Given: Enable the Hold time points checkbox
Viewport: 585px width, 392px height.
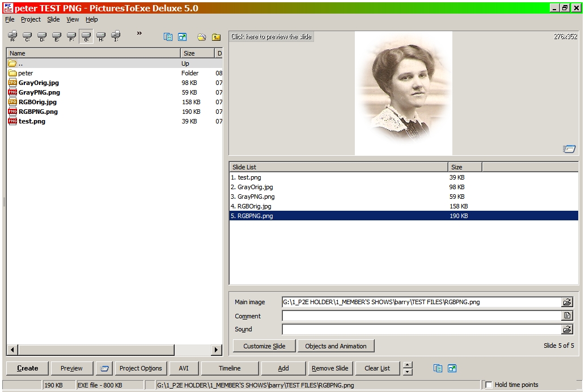Looking at the screenshot, I should 489,385.
